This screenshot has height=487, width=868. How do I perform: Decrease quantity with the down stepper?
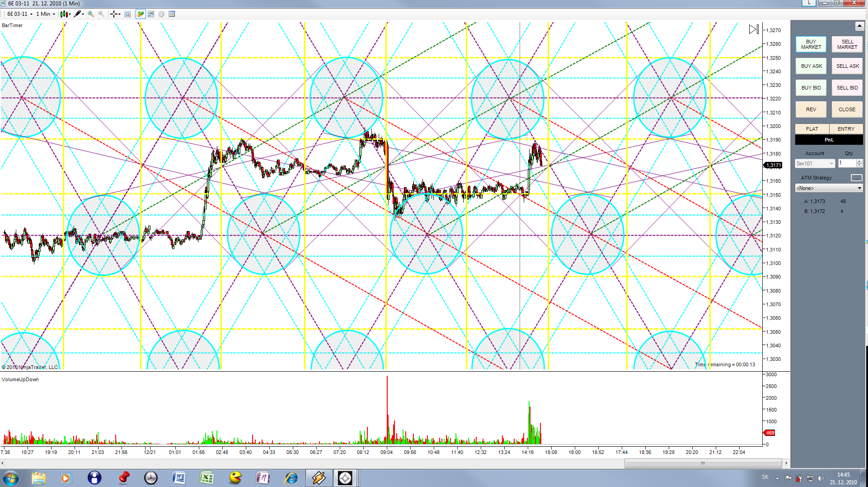(x=859, y=165)
